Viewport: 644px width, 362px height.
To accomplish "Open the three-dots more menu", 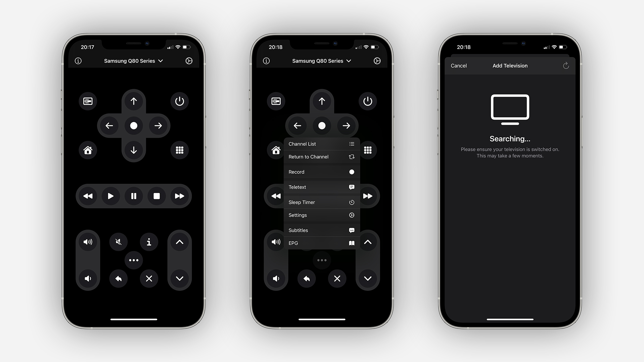I will (x=133, y=260).
